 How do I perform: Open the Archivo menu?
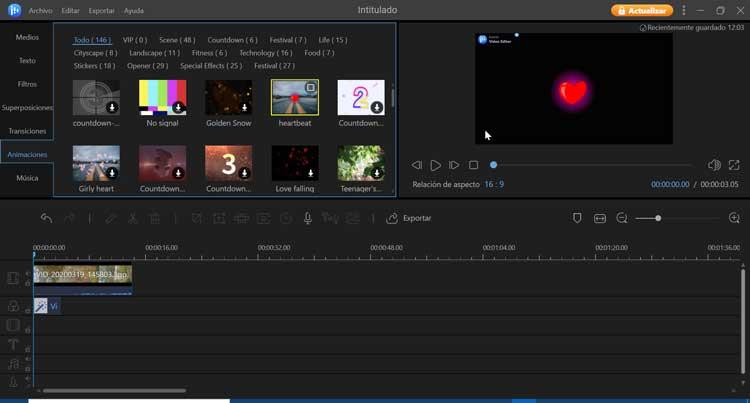(x=41, y=11)
